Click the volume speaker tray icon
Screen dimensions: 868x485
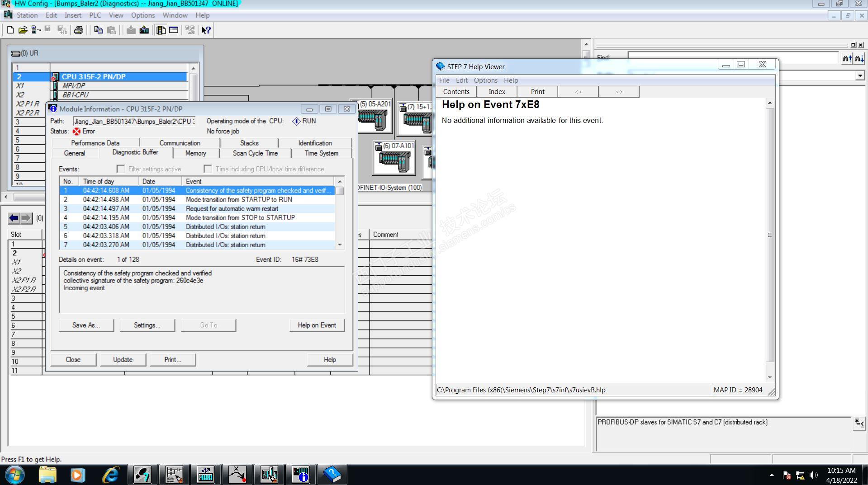point(814,475)
